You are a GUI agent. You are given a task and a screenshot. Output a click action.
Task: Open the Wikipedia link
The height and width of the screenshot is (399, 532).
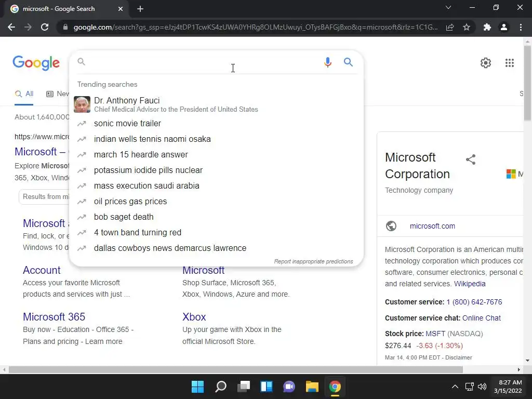pyautogui.click(x=470, y=284)
